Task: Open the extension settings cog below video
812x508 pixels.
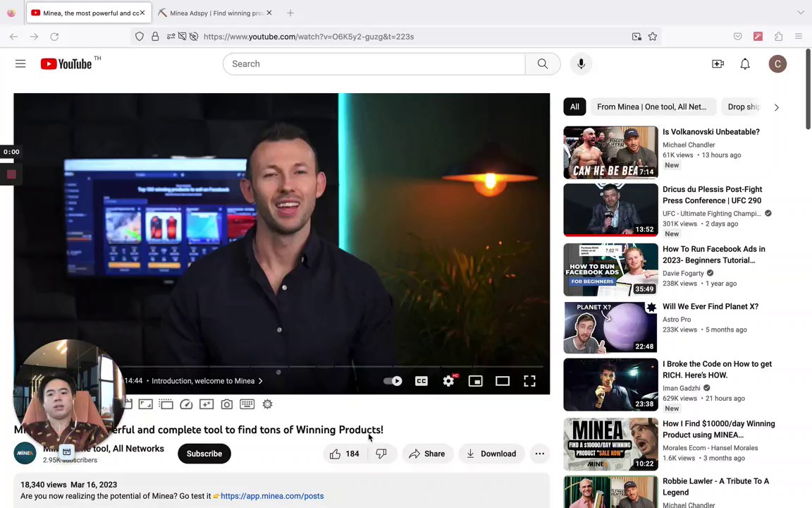Action: click(x=267, y=404)
